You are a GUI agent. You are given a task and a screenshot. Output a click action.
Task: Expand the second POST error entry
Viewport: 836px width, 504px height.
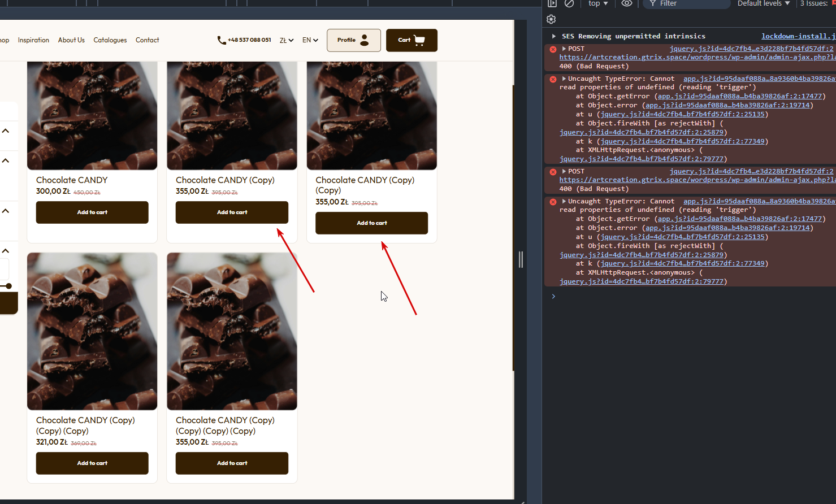564,171
